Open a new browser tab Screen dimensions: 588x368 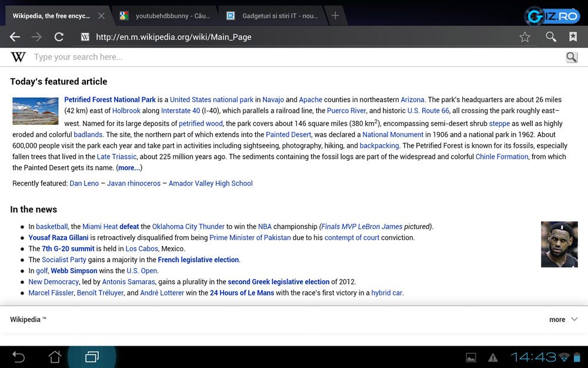click(x=335, y=16)
